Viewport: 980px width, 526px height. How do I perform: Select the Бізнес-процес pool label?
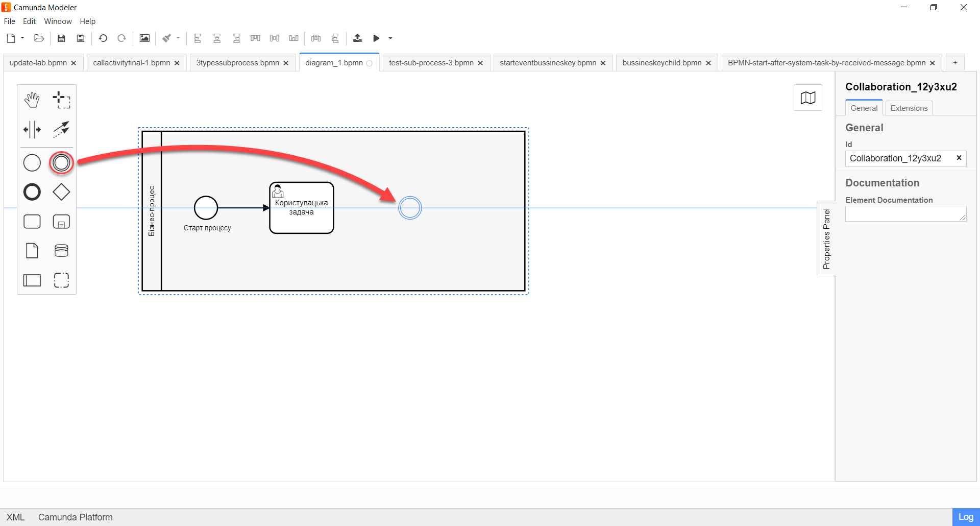pyautogui.click(x=152, y=211)
